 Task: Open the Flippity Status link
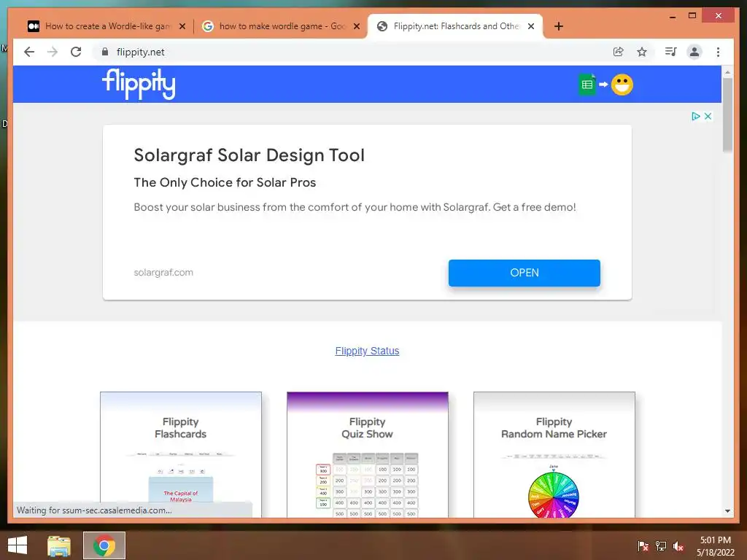click(x=367, y=351)
